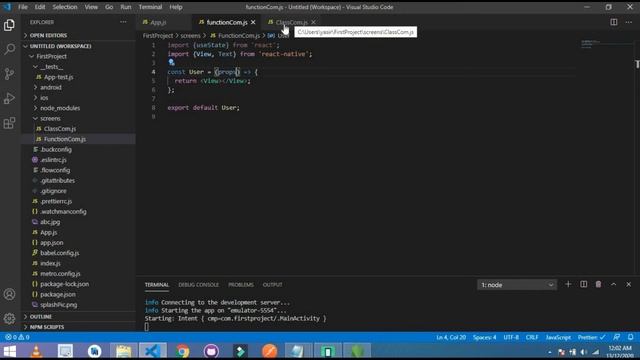Viewport: 640px width, 360px height.
Task: Open App-test.js in the file tree
Action: pyautogui.click(x=58, y=77)
